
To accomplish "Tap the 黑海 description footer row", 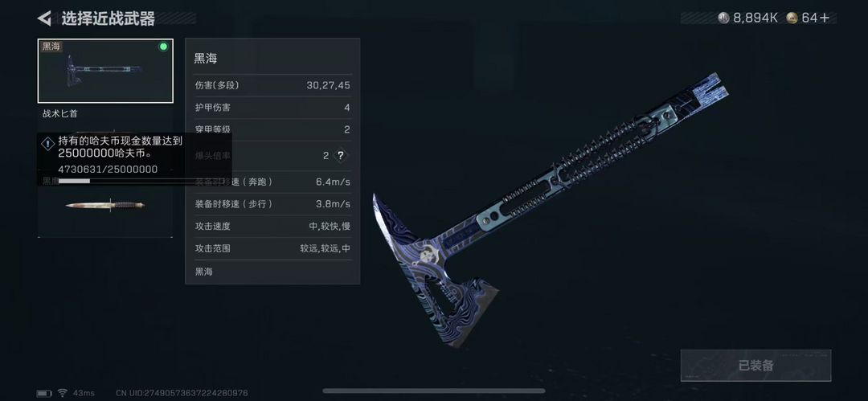I will point(272,272).
